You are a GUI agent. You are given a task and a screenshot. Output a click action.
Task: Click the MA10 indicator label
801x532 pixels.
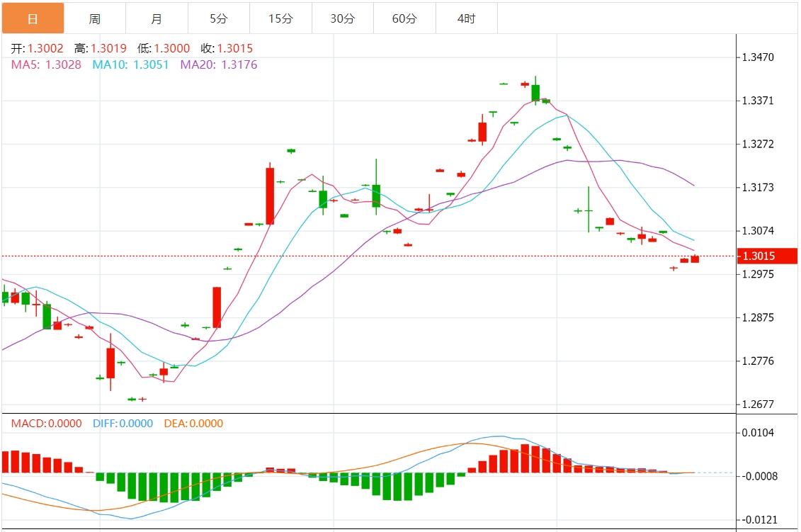click(130, 64)
